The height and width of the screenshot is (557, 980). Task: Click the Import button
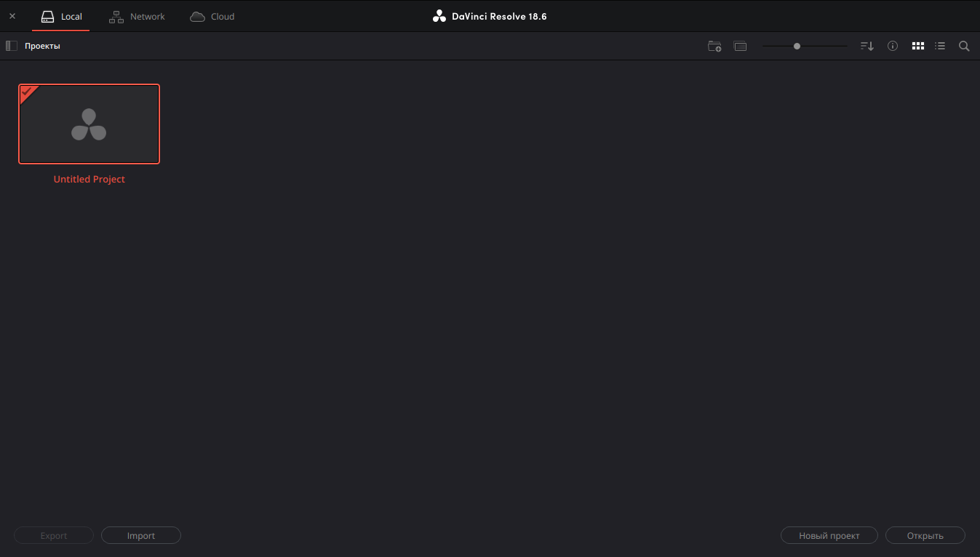click(141, 535)
